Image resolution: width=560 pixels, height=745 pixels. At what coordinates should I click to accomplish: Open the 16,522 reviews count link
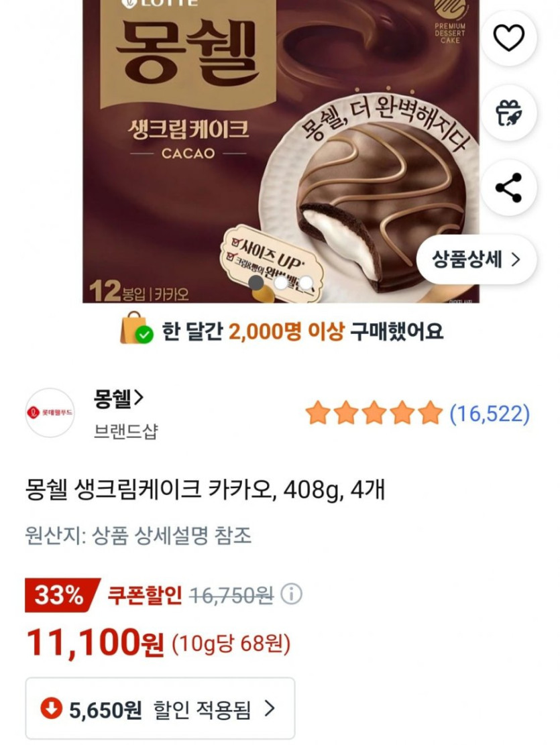(x=490, y=413)
